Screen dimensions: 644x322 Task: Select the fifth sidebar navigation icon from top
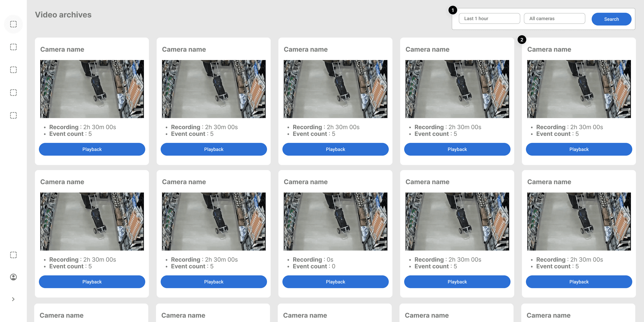13,115
